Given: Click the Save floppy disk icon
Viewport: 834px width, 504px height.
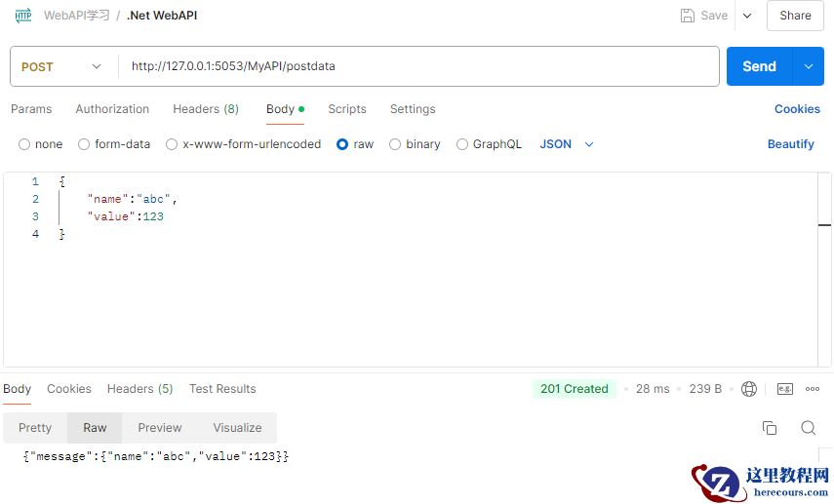Looking at the screenshot, I should point(688,16).
